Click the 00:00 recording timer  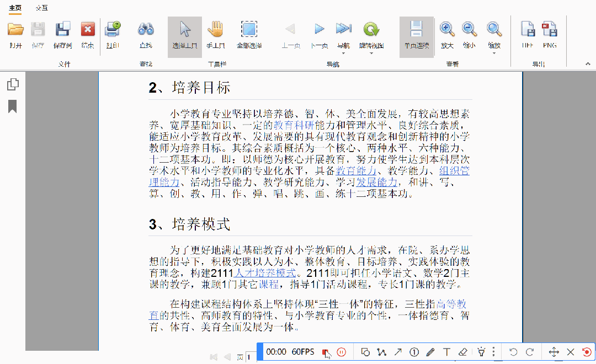point(276,352)
